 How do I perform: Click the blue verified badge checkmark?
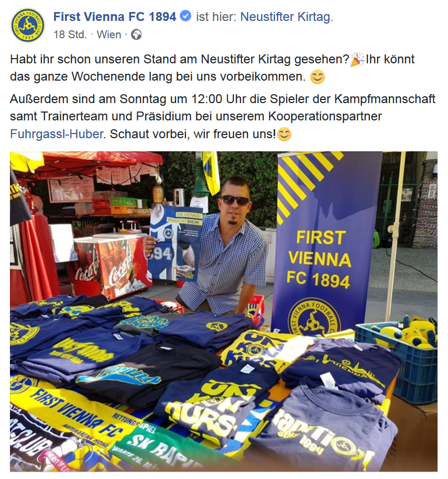[x=185, y=16]
